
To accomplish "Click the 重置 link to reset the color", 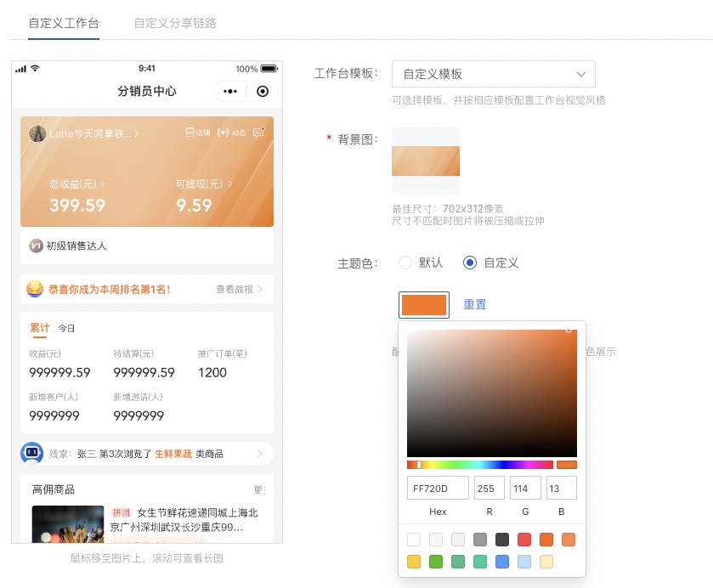I will point(475,304).
